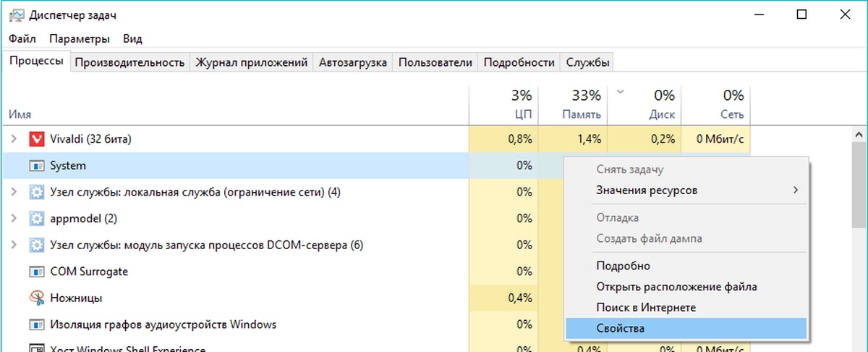Open the Значения ресурсов submenu arrow
The width and height of the screenshot is (868, 352).
(796, 190)
